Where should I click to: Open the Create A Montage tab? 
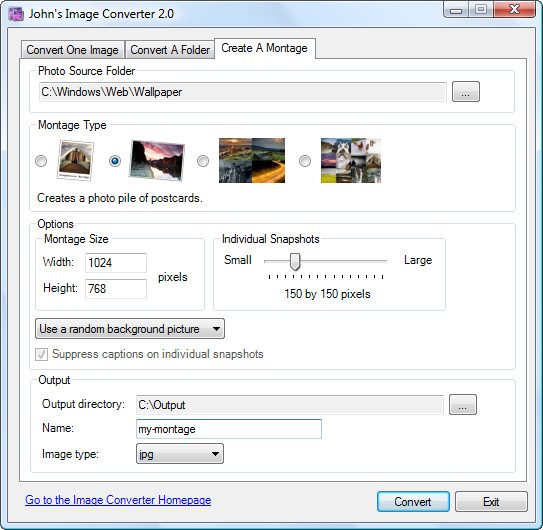tap(265, 48)
